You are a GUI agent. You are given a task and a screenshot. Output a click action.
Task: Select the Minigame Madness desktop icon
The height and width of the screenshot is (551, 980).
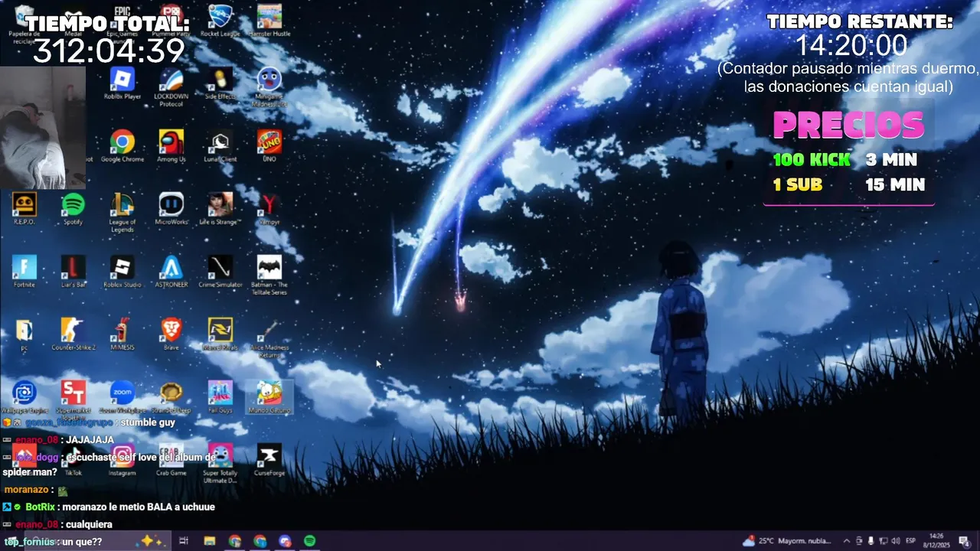[269, 86]
